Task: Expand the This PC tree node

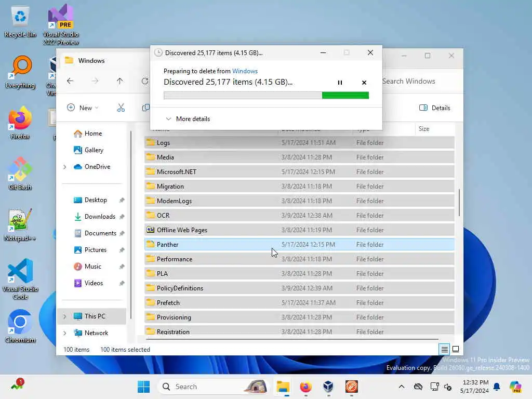Action: pyautogui.click(x=64, y=316)
